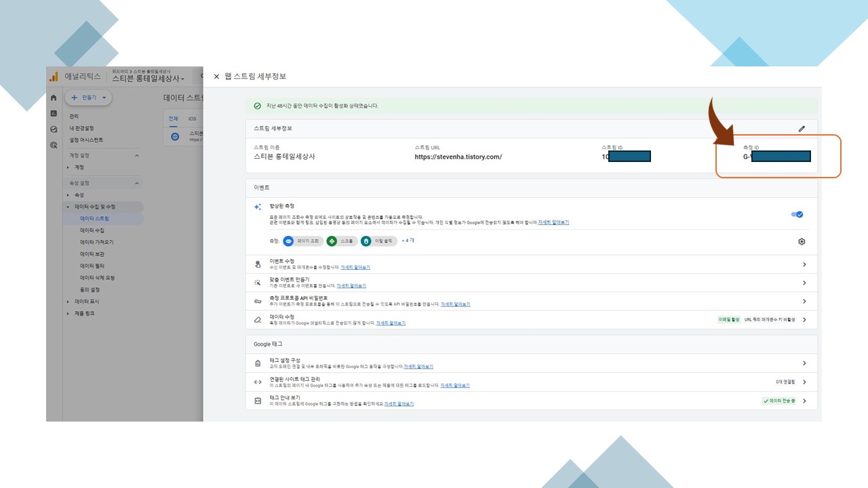This screenshot has height=488, width=868.
Task: Open the 태그 설정 구성 row arrow
Action: click(x=804, y=363)
